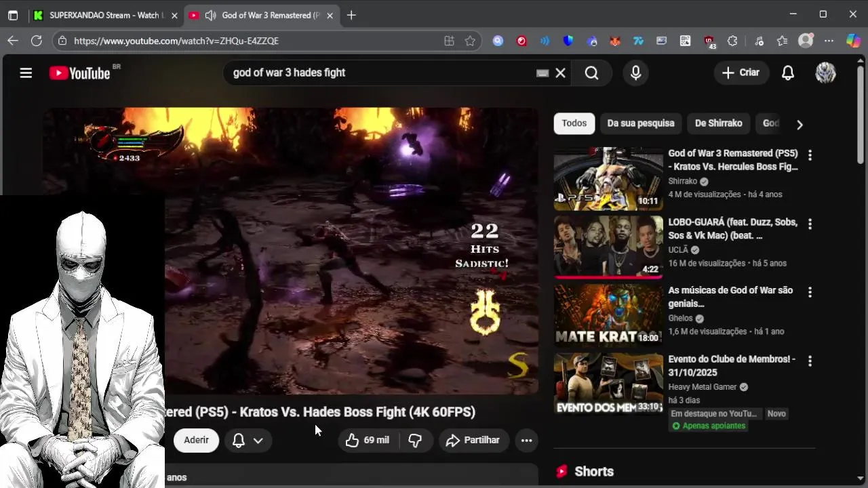Viewport: 868px width, 488px height.
Task: Open a new browser tab
Action: (351, 15)
